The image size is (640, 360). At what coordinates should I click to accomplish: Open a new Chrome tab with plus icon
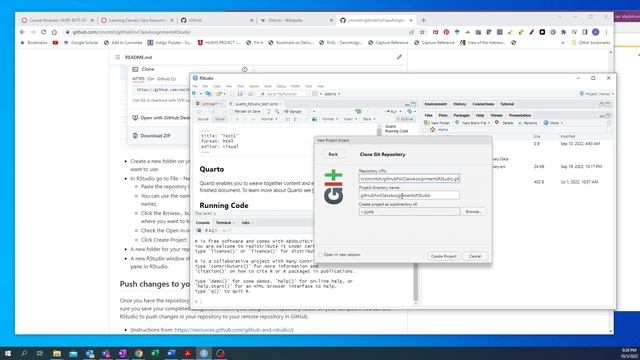[423, 20]
